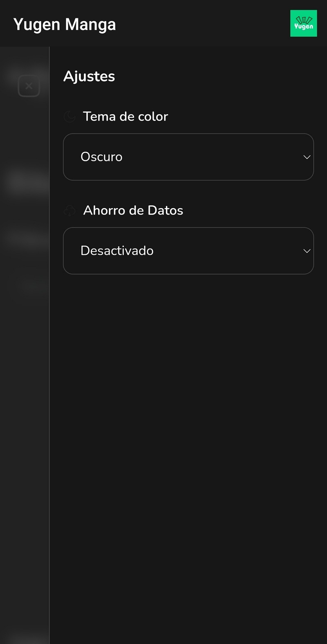The height and width of the screenshot is (644, 327).
Task: Click the "Tema de color" label text
Action: point(125,117)
